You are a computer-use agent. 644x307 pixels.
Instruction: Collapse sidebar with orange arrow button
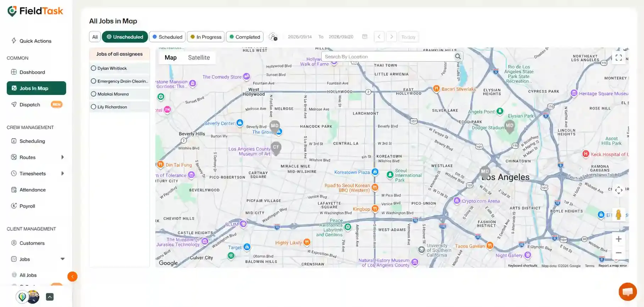(x=72, y=276)
